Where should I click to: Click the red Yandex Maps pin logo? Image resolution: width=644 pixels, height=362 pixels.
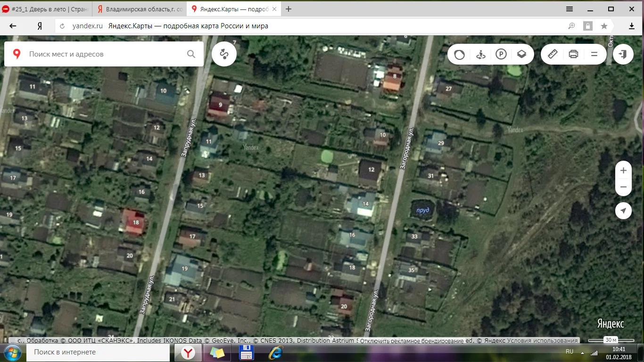(17, 54)
